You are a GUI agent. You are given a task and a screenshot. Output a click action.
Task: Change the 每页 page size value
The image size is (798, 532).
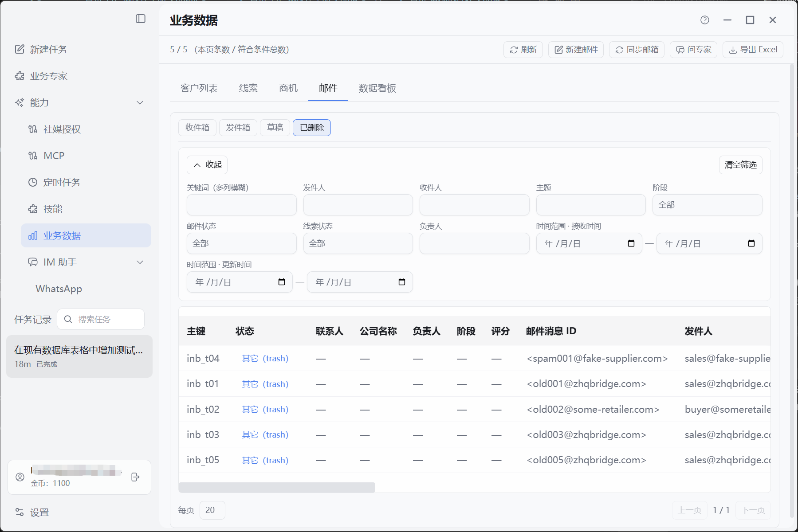point(212,510)
